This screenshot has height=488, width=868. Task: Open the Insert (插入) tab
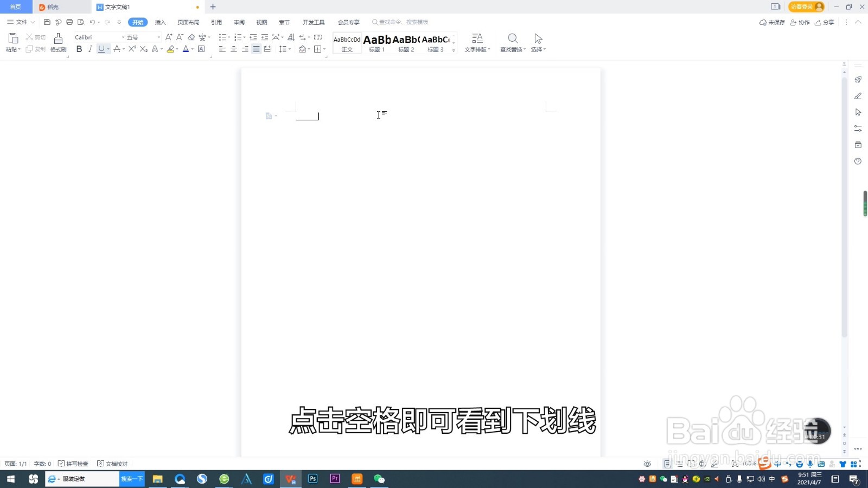[160, 22]
